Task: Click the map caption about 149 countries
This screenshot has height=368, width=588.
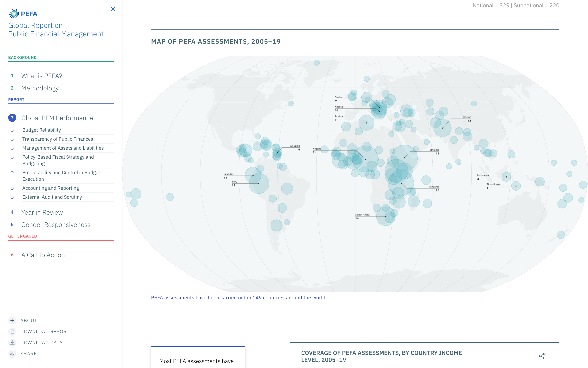Action: 239,298
